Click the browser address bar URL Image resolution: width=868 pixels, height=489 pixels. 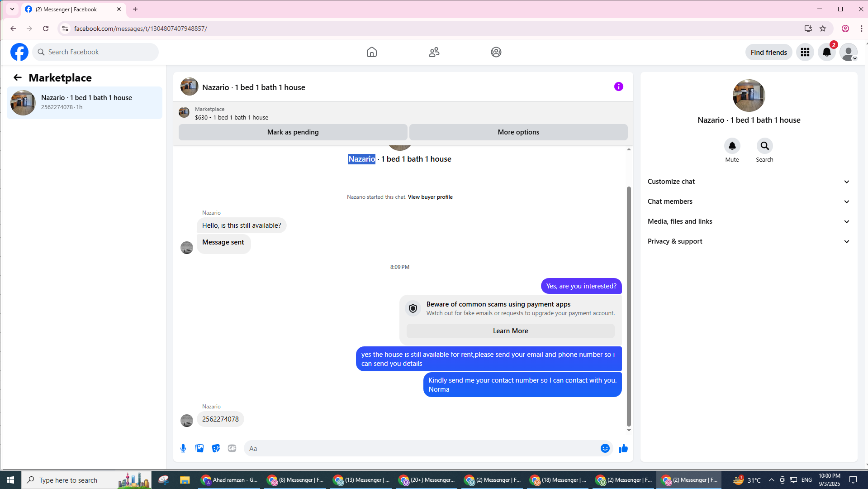pos(141,29)
